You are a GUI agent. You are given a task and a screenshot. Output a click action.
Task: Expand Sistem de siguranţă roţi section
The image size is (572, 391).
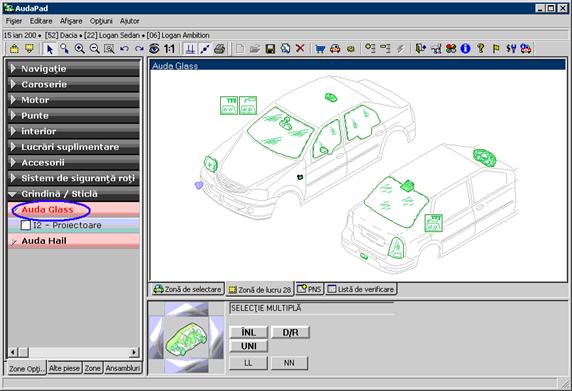73,178
